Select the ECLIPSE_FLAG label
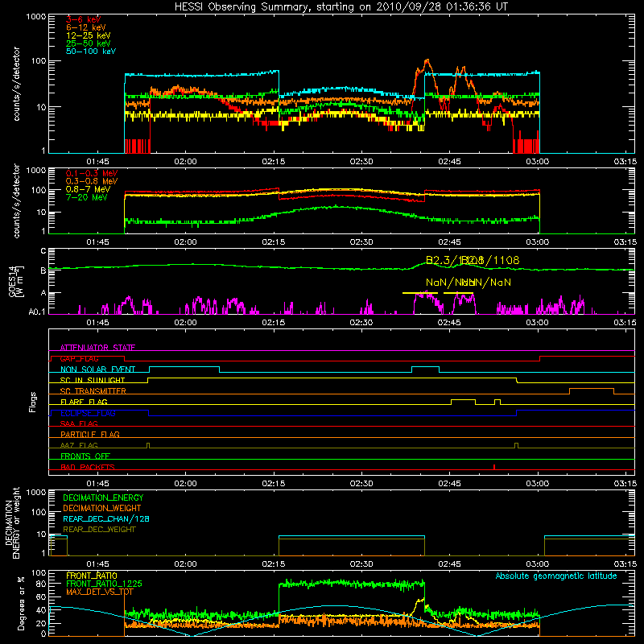 (88, 413)
